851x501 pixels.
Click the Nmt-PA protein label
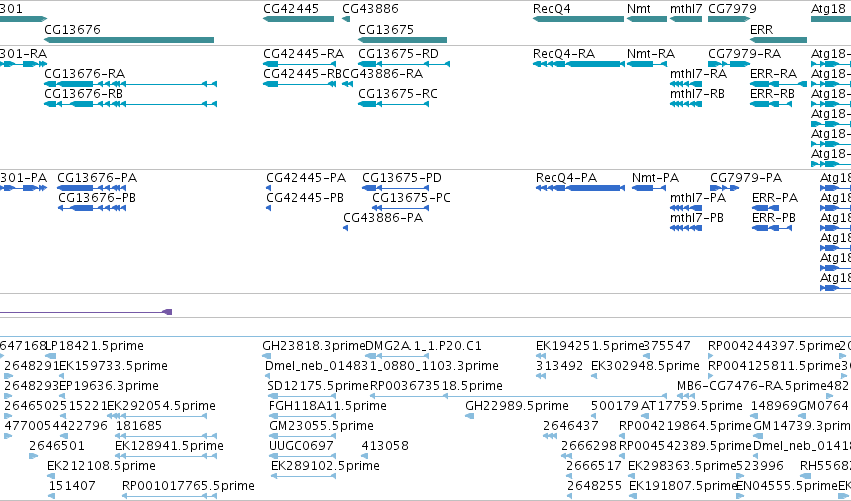pos(656,177)
